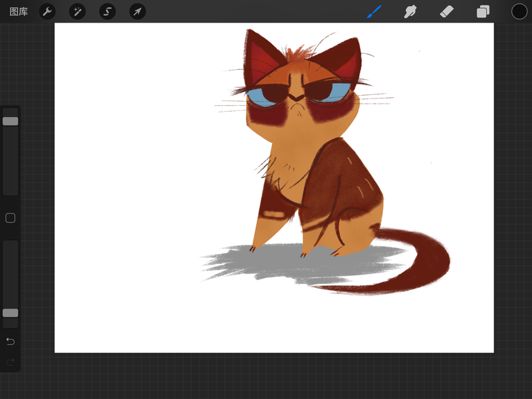Activate the Selection tool

[x=108, y=11]
